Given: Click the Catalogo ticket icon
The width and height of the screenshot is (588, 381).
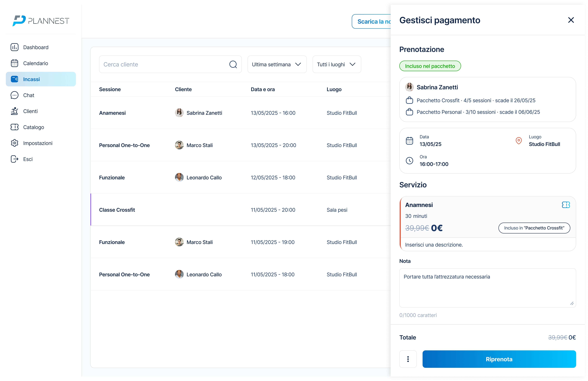Looking at the screenshot, I should pos(15,127).
